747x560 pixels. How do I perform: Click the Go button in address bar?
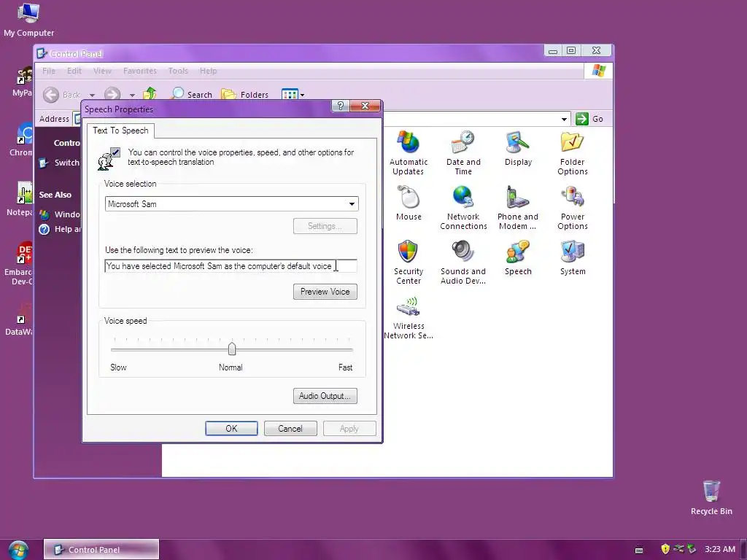tap(589, 119)
